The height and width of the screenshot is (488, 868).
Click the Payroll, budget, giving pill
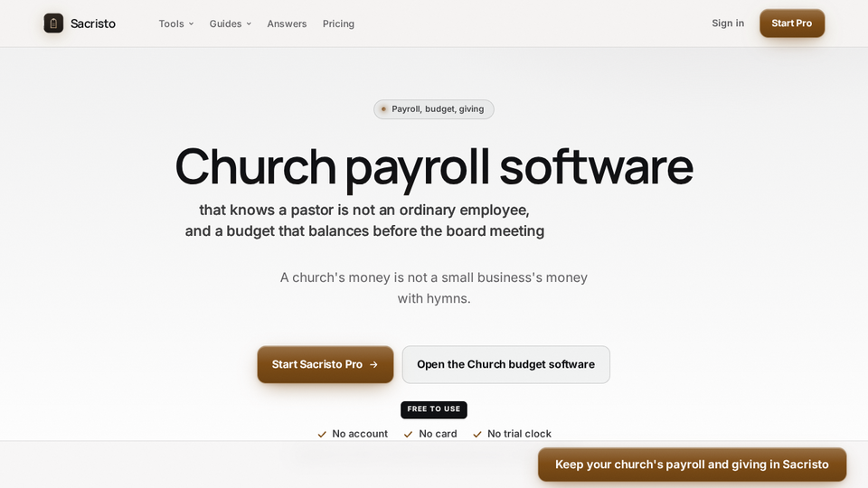point(433,109)
